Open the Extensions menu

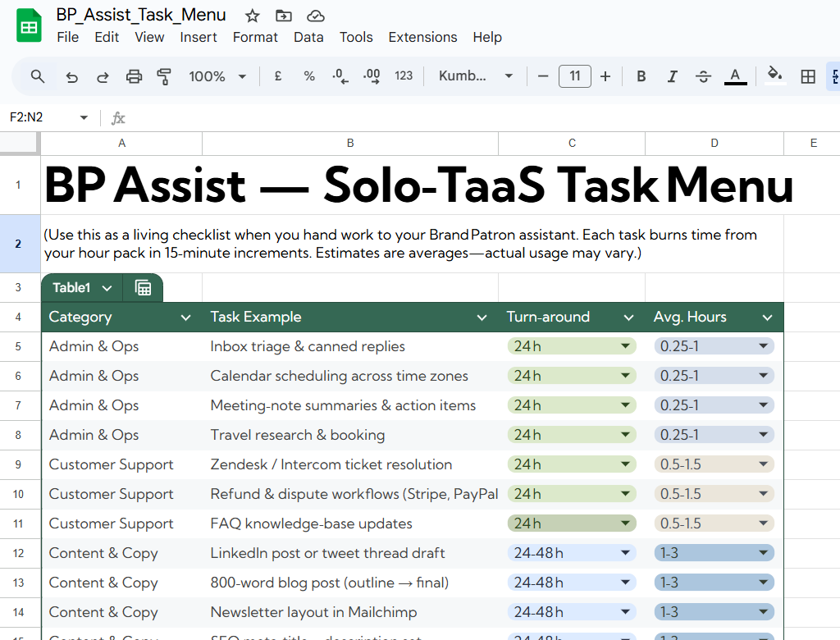point(422,37)
